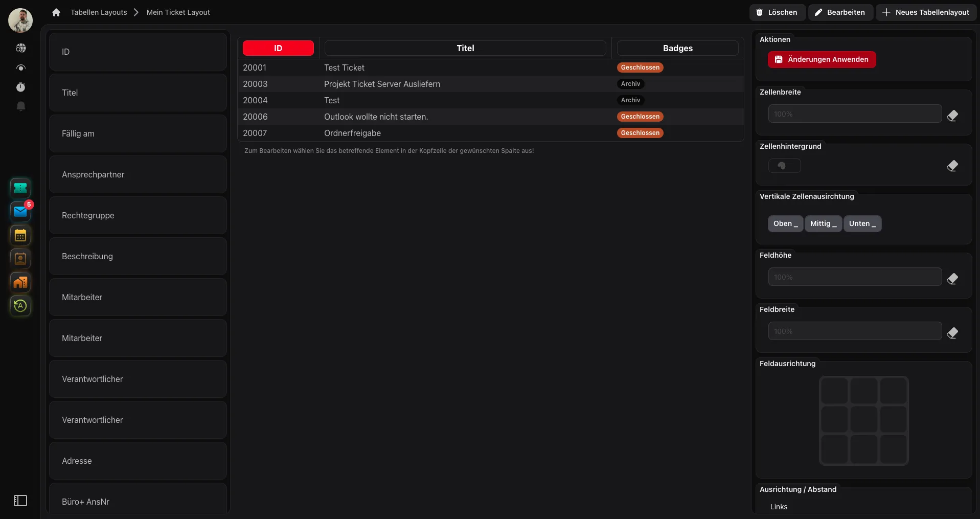Click the notifications bell icon
This screenshot has height=519, width=980.
[20, 106]
